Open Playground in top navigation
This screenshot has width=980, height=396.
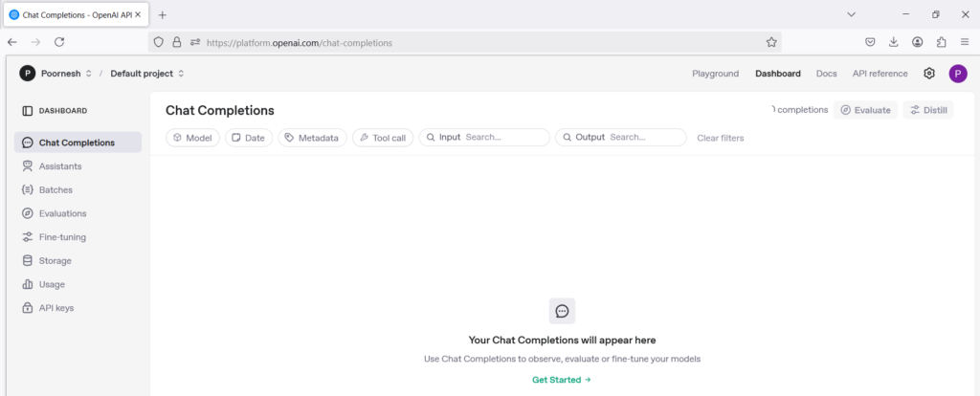click(715, 74)
